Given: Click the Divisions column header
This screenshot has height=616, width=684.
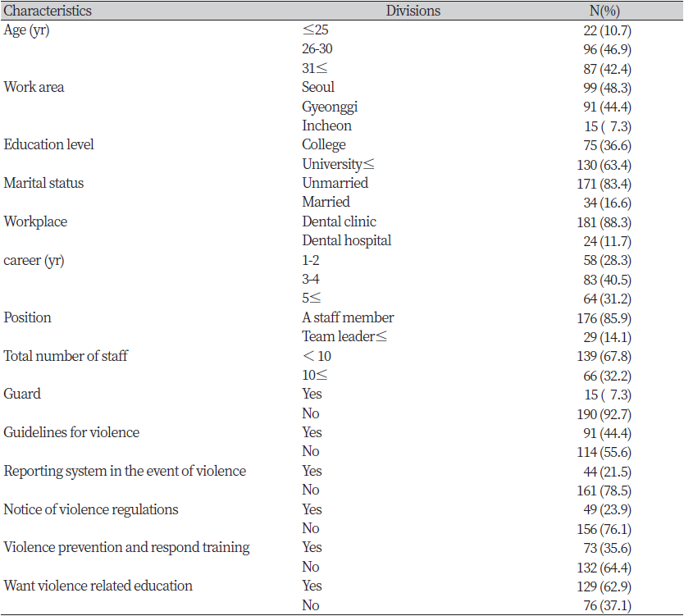Looking at the screenshot, I should click(413, 11).
